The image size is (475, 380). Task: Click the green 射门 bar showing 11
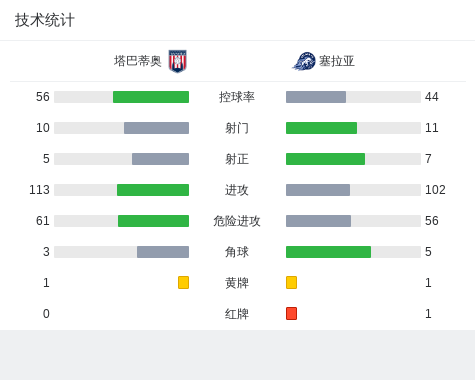(321, 128)
